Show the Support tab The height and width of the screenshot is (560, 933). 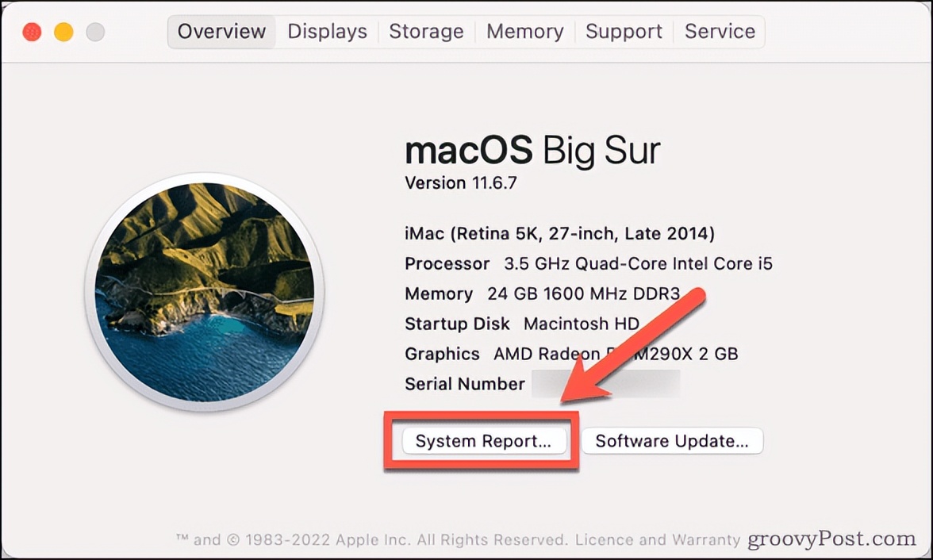[x=624, y=32]
